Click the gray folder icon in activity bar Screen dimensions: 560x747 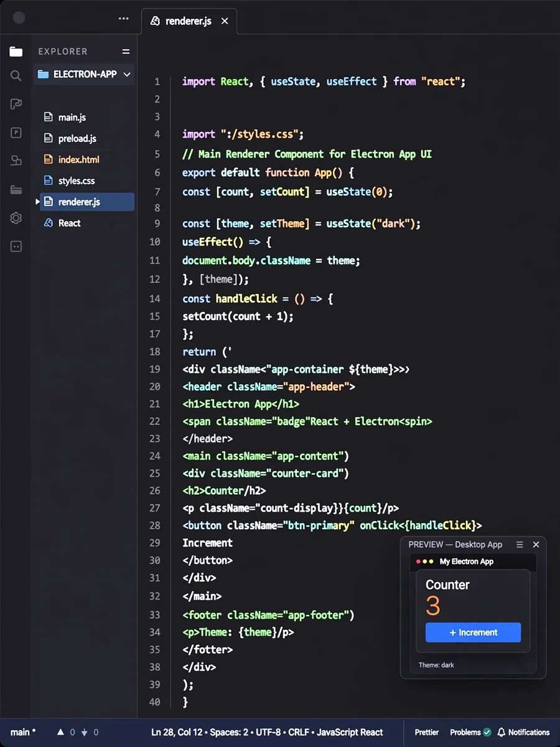16,190
